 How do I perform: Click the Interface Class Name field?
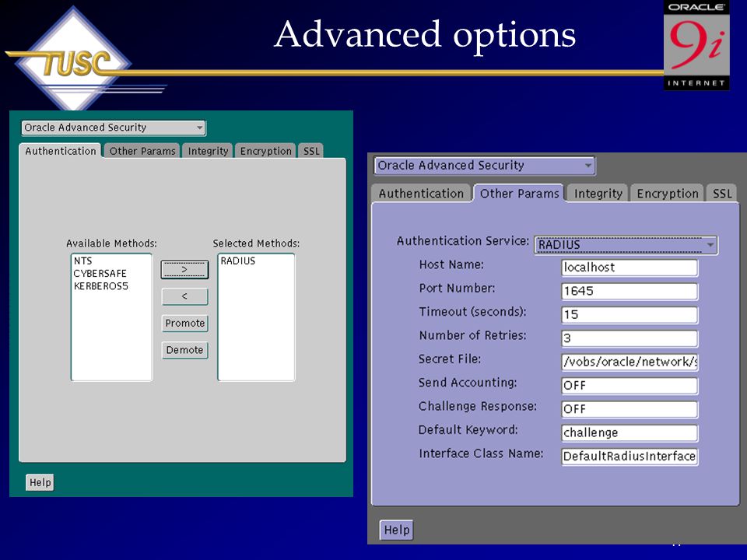tap(630, 457)
